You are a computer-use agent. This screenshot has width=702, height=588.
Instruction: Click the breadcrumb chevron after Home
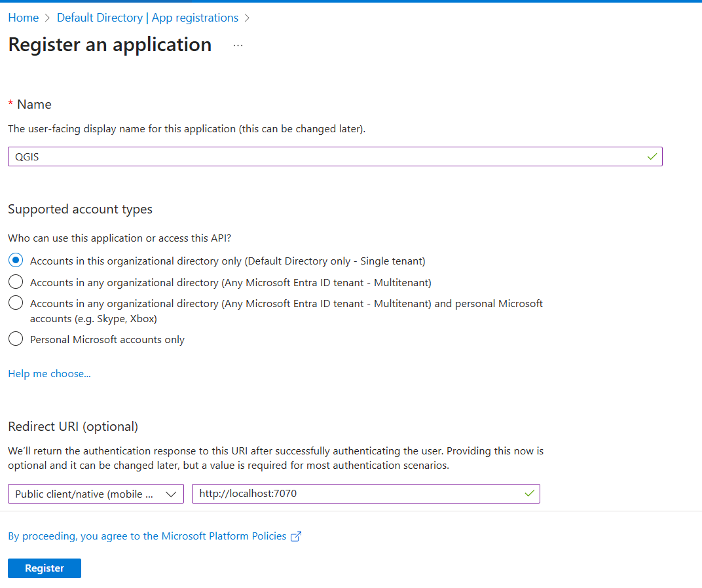pyautogui.click(x=46, y=18)
